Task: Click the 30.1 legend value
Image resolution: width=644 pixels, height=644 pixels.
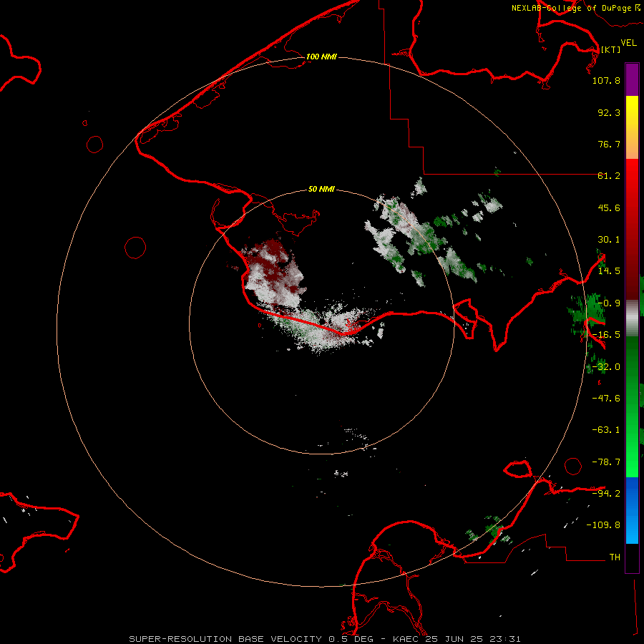Action: pyautogui.click(x=609, y=240)
